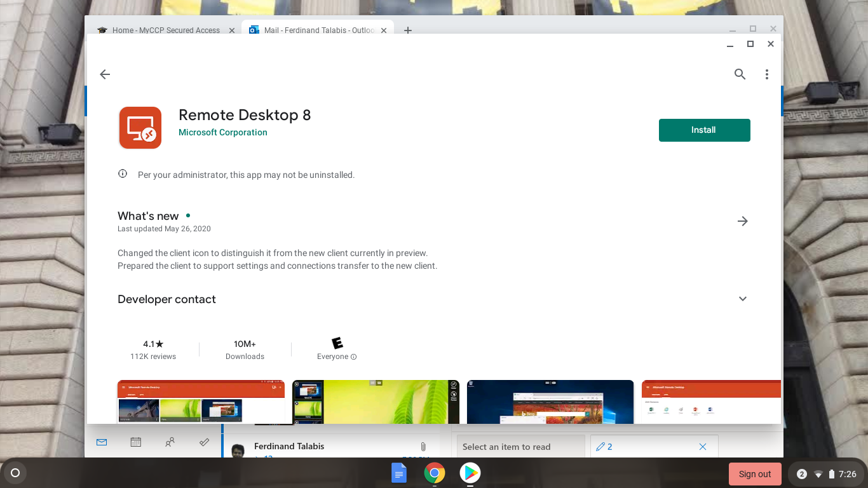The height and width of the screenshot is (488, 868).
Task: Click the administrator notice info icon
Action: coord(123,174)
